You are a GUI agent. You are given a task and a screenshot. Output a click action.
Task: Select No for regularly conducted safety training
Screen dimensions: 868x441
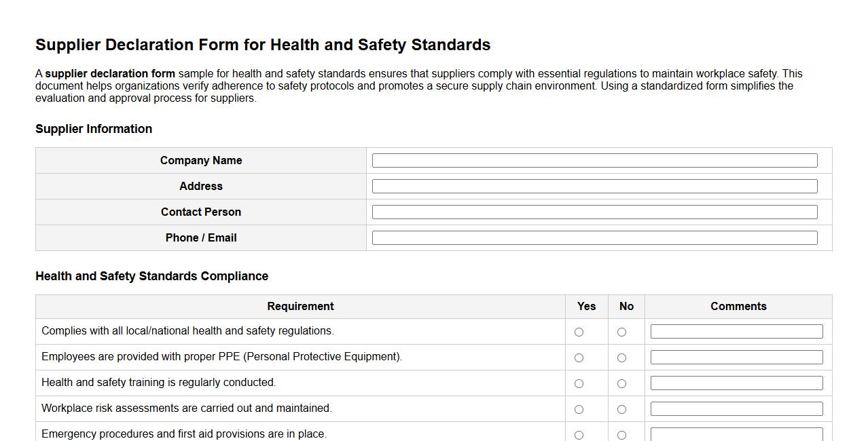click(x=621, y=383)
